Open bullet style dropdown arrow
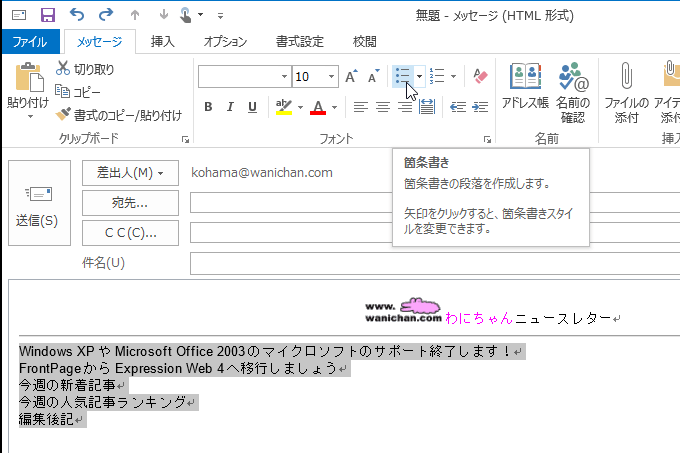Screen dimensions: 680x453 419,76
